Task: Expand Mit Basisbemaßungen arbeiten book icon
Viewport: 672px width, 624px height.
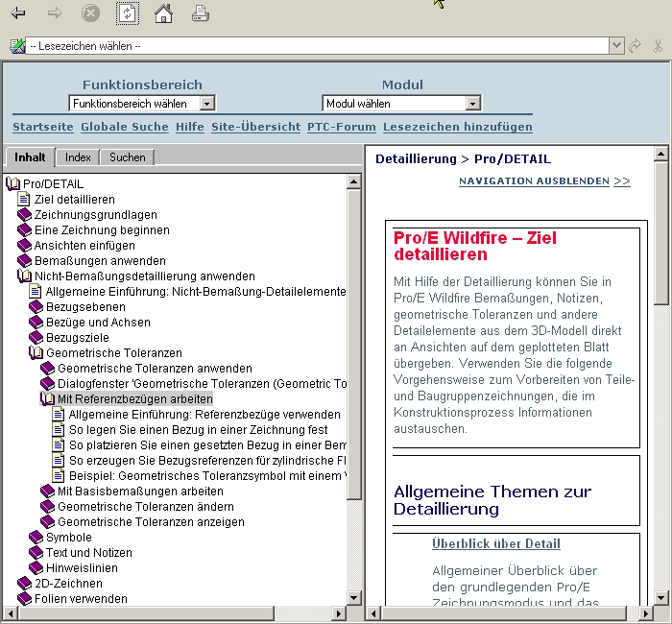Action: click(48, 492)
